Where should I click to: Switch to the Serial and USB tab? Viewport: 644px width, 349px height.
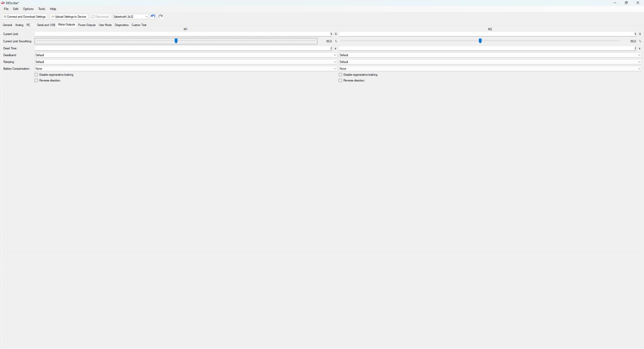tap(46, 25)
